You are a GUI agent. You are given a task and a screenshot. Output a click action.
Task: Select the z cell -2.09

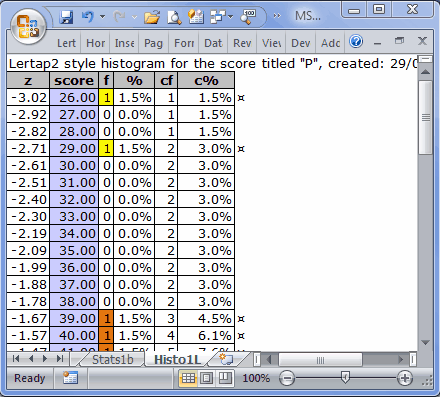click(x=28, y=251)
